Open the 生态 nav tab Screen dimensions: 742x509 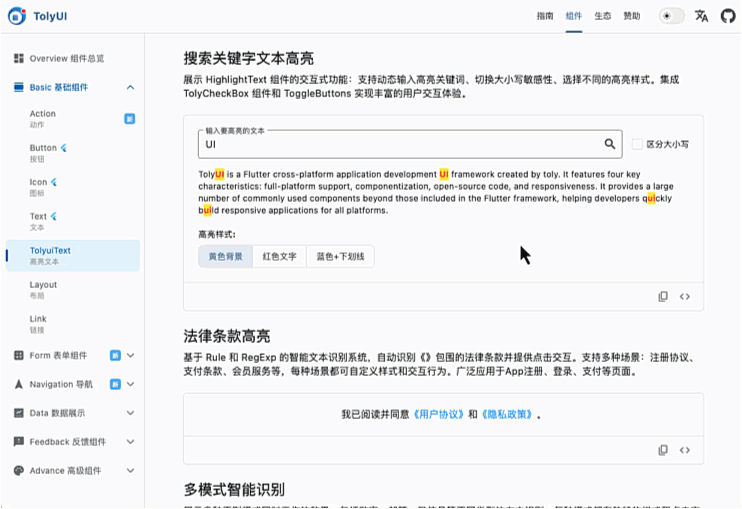(x=602, y=16)
